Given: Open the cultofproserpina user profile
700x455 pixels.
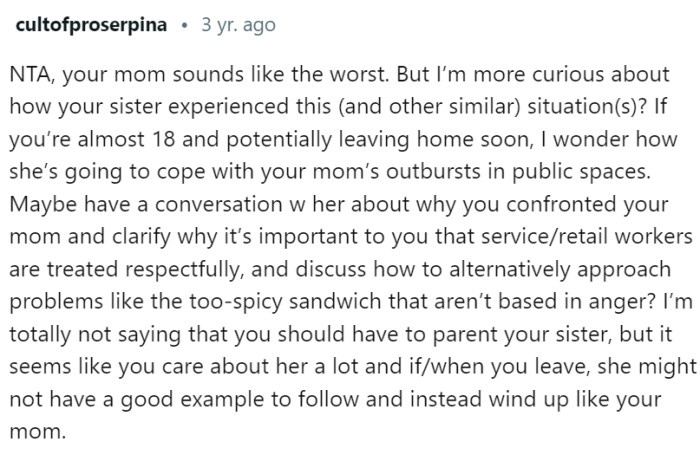Looking at the screenshot, I should tap(91, 24).
